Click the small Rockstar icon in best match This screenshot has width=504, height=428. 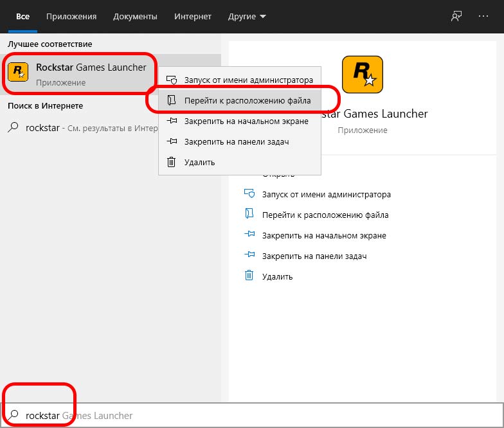(x=18, y=72)
